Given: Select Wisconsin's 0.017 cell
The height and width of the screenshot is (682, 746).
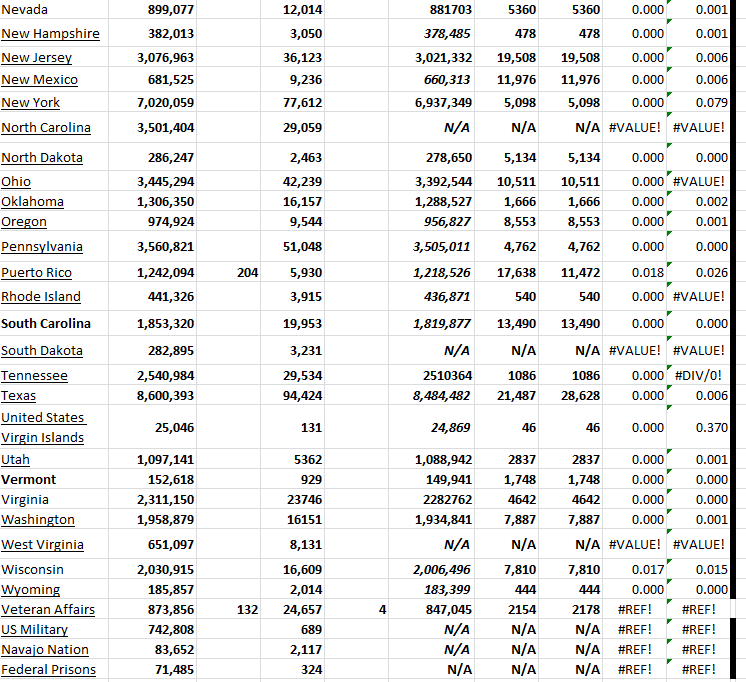Looking at the screenshot, I should pyautogui.click(x=634, y=569).
